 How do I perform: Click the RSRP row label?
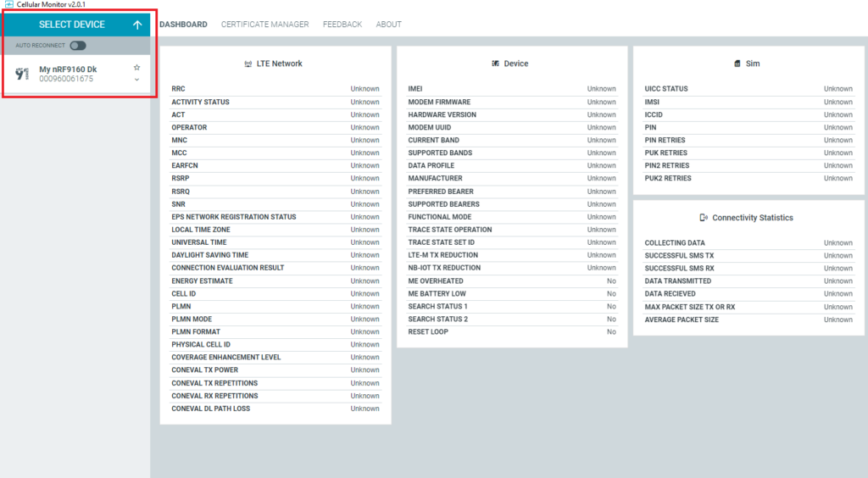pyautogui.click(x=180, y=178)
